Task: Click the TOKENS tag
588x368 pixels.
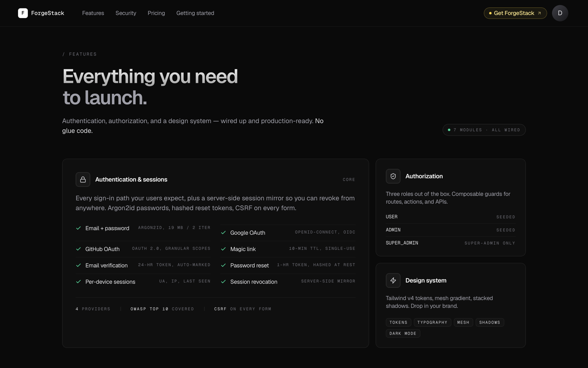Action: click(398, 322)
